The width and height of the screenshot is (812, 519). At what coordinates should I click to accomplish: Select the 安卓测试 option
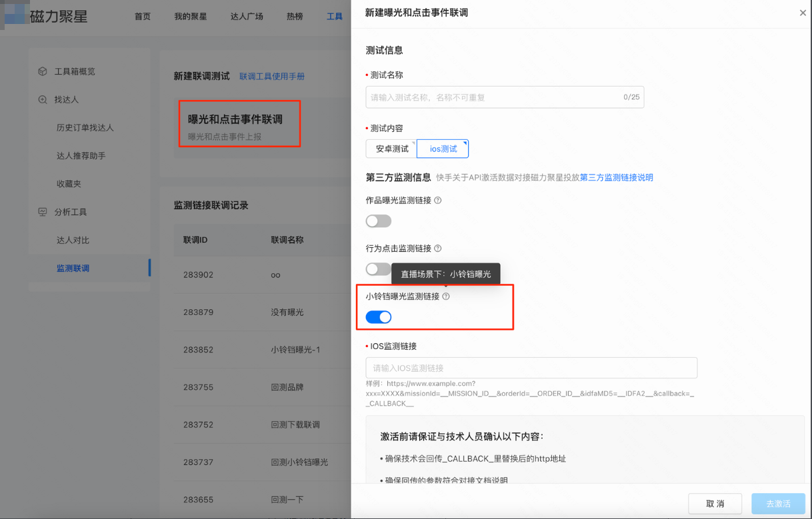coord(391,149)
